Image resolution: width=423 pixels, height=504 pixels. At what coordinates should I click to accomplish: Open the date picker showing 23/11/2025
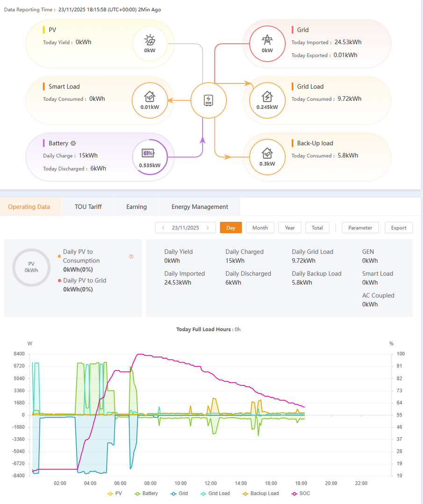tap(185, 228)
